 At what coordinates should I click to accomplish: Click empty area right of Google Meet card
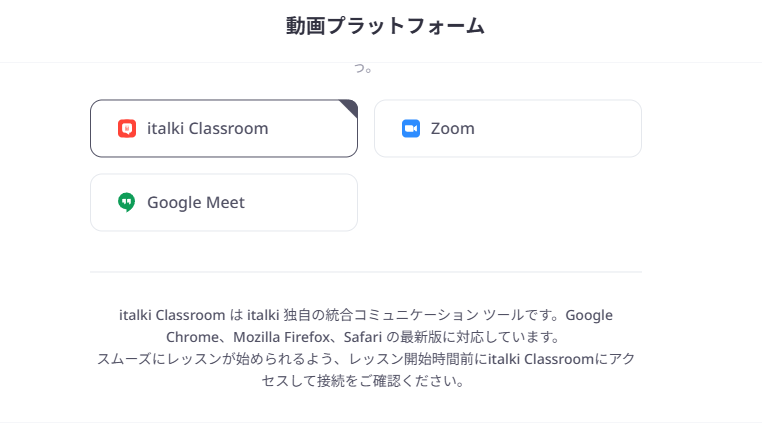click(508, 202)
